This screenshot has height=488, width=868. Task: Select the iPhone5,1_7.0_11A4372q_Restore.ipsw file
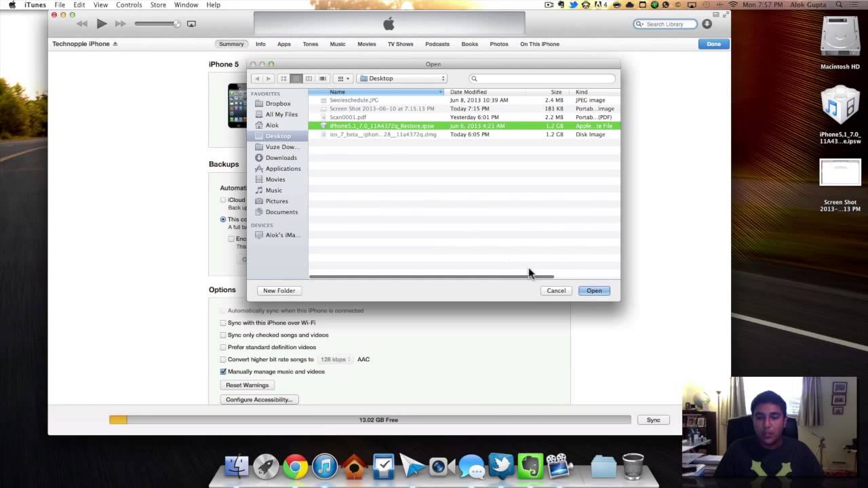tap(464, 126)
